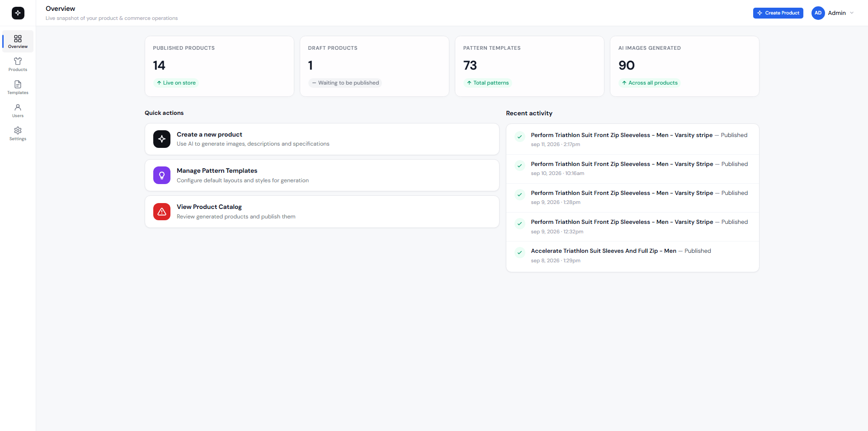Screen dimensions: 868x431
Task: Click the Draft Products stat card
Action: [x=374, y=66]
